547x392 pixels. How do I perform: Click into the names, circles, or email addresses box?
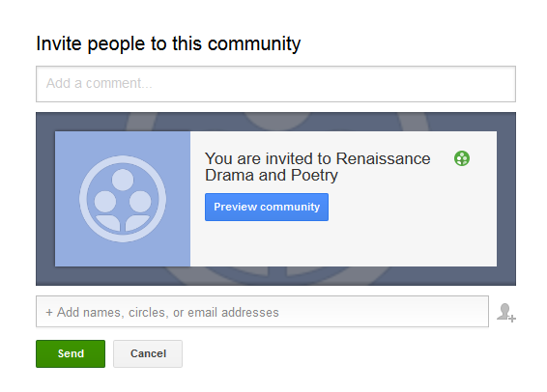262,312
